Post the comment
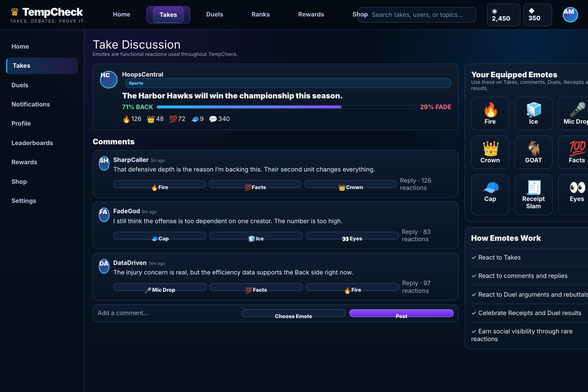The image size is (588, 392). click(x=402, y=314)
